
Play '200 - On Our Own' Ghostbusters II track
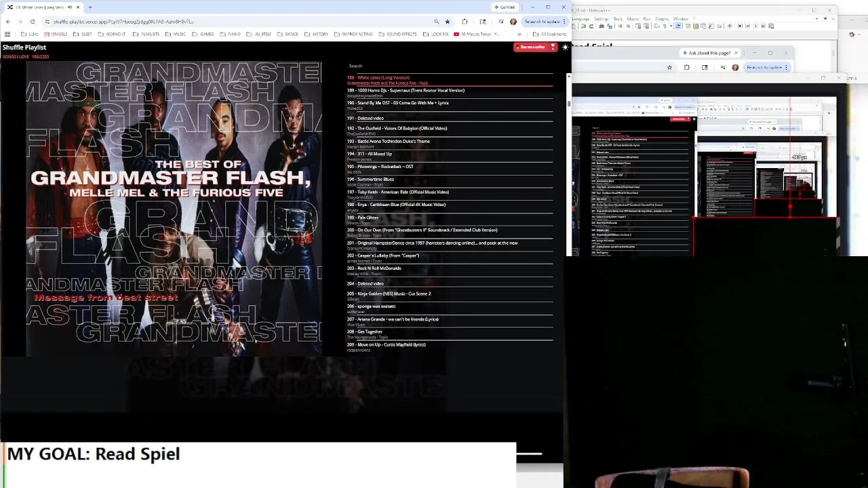[x=450, y=232]
